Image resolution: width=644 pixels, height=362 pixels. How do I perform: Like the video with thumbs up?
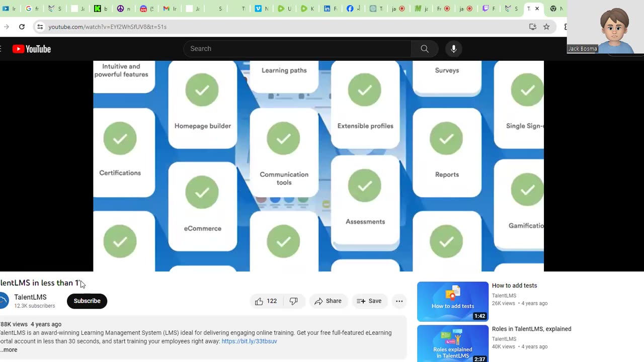click(266, 301)
